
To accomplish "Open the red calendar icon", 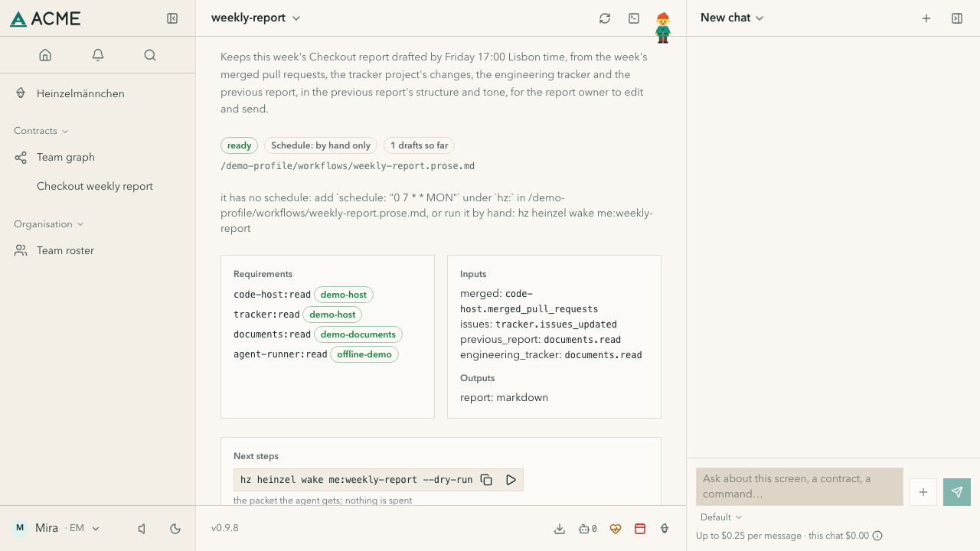I will click(640, 529).
